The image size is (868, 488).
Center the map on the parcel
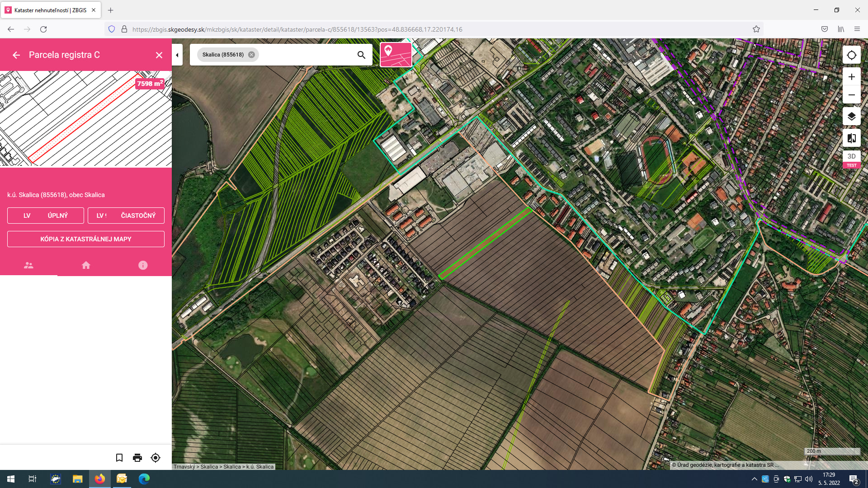(156, 458)
